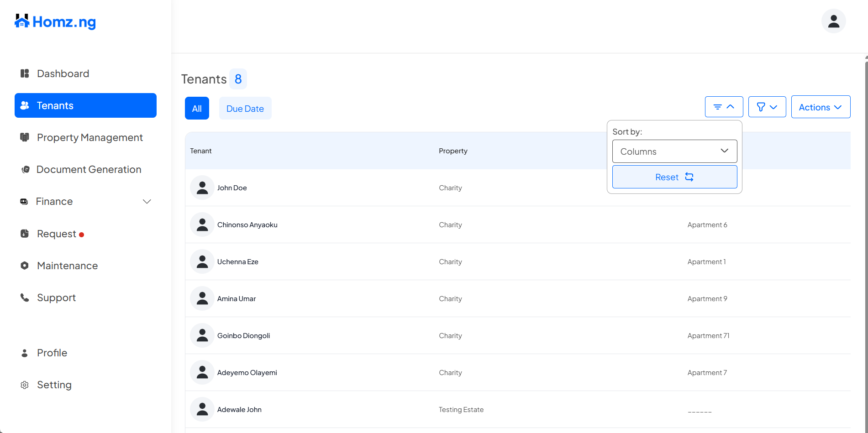
Task: Click the red Request notification dot
Action: tap(81, 235)
